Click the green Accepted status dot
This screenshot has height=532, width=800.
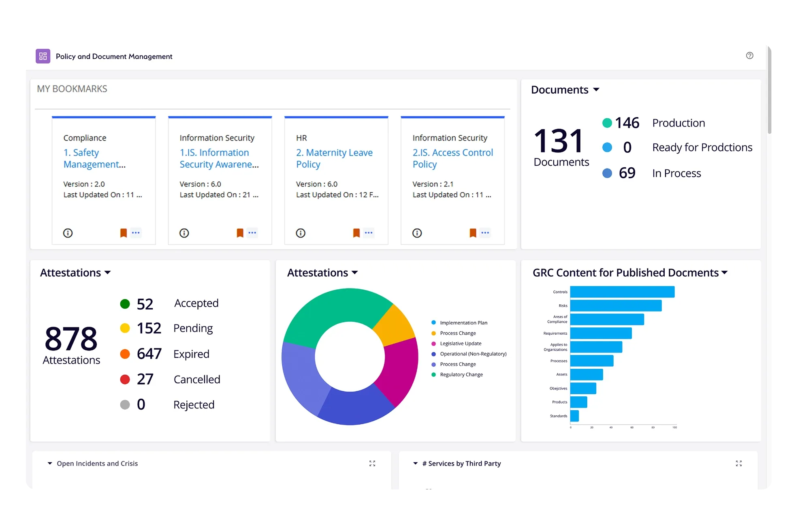124,303
